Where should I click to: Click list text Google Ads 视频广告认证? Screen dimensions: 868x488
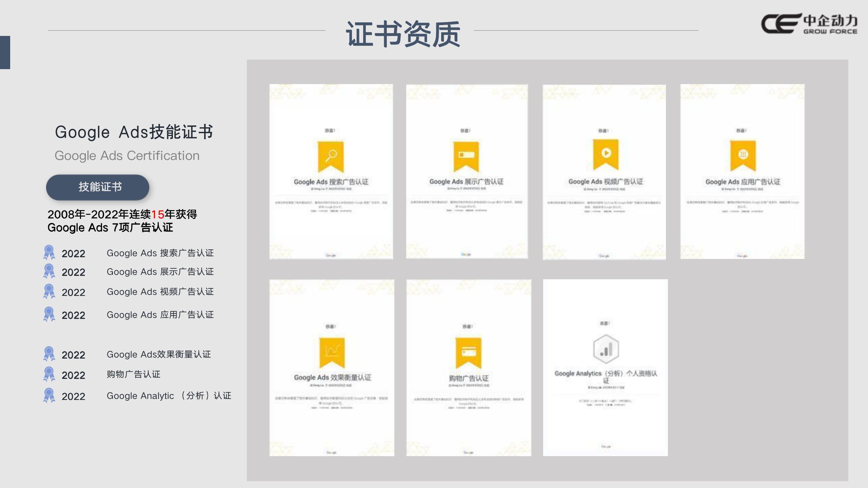(160, 291)
